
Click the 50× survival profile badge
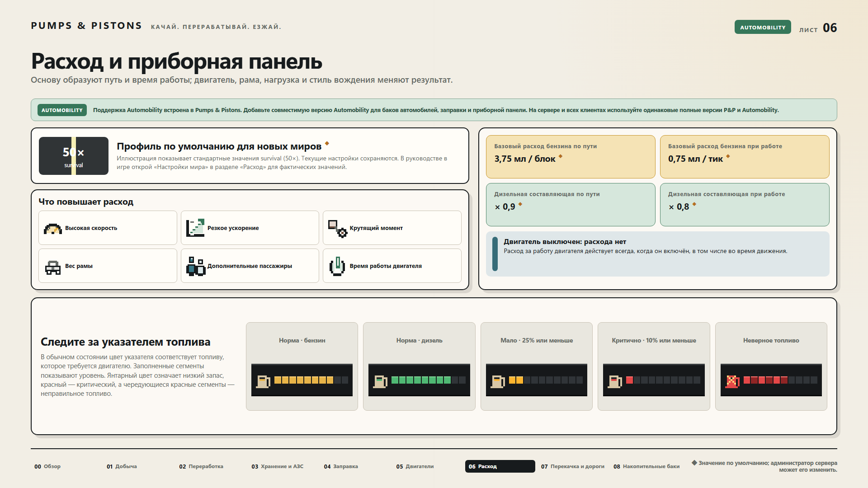pos(74,156)
